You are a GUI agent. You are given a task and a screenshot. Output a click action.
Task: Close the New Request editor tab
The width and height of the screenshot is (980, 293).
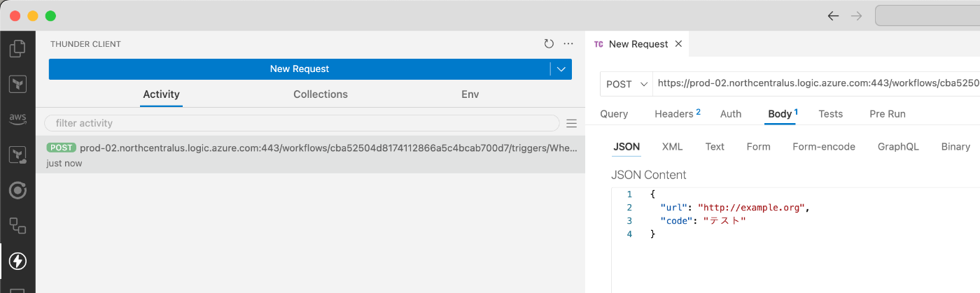(678, 44)
